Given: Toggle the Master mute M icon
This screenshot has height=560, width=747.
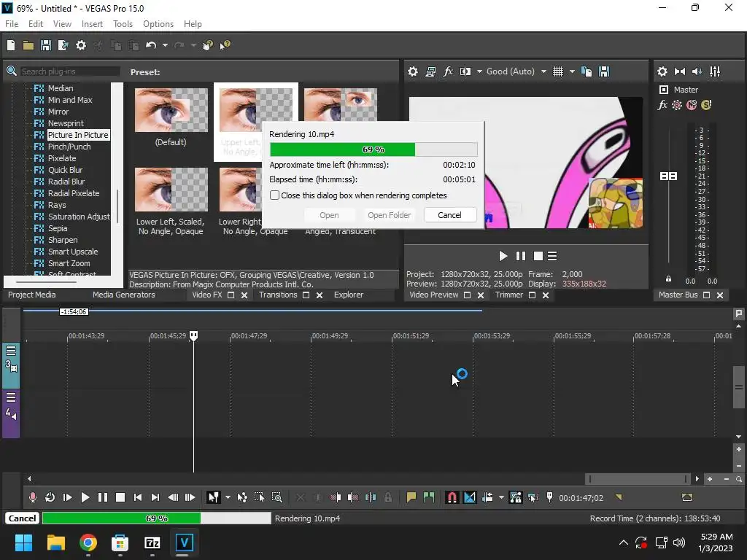Looking at the screenshot, I should click(692, 105).
